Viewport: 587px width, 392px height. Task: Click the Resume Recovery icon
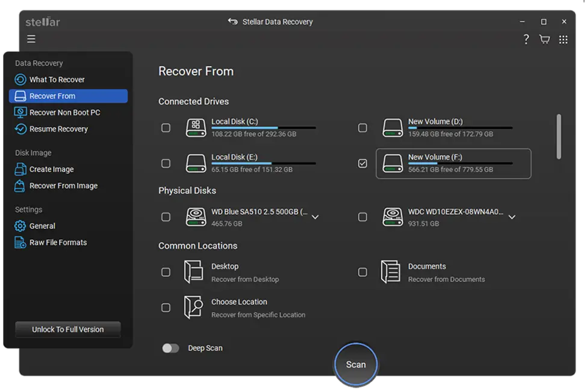point(20,129)
